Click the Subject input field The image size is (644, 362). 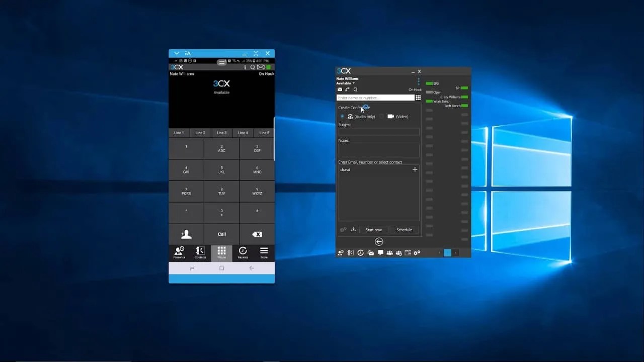point(379,132)
